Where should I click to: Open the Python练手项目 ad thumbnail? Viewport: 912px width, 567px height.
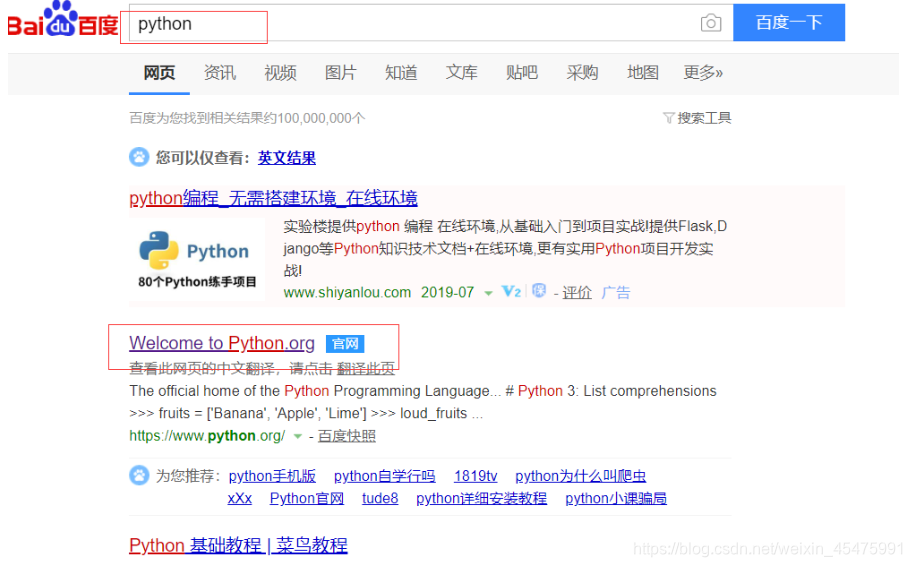(197, 259)
